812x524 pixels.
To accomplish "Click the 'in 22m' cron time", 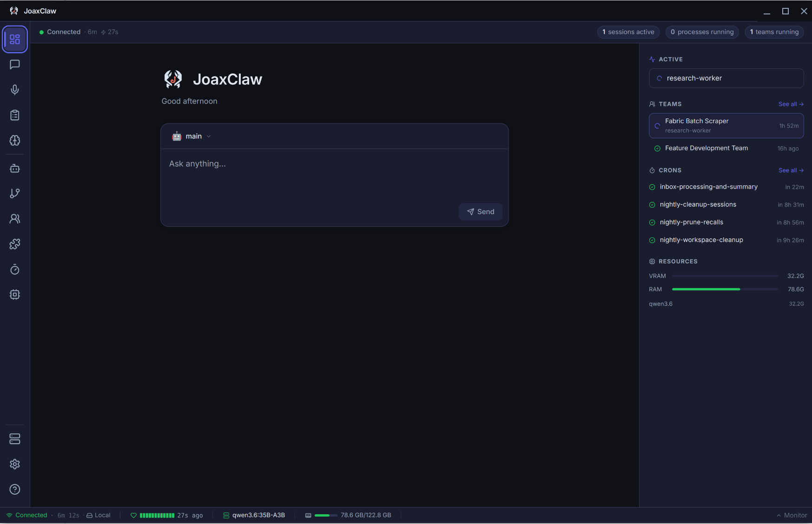I will coord(795,187).
